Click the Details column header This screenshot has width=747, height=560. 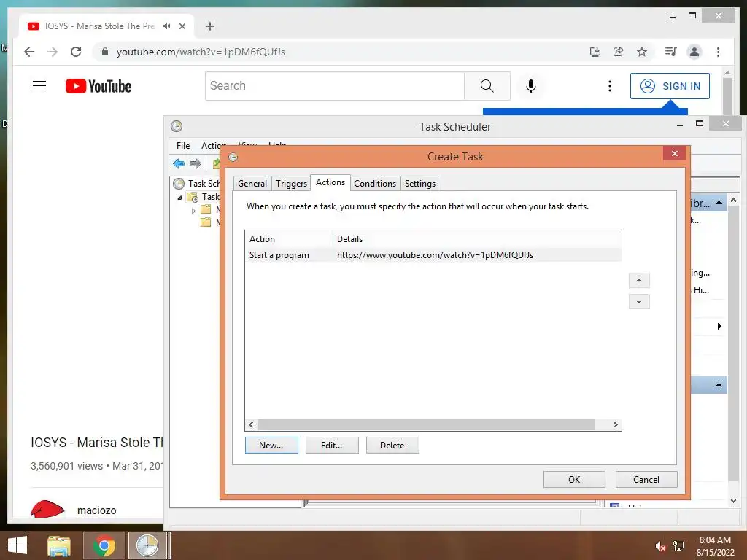coord(349,239)
